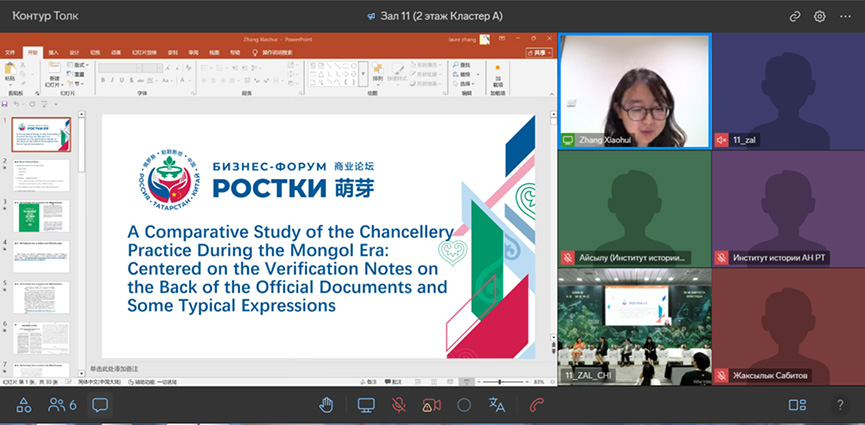Expand the shapes gallery dropdown
The width and height of the screenshot is (865, 425).
[363, 73]
